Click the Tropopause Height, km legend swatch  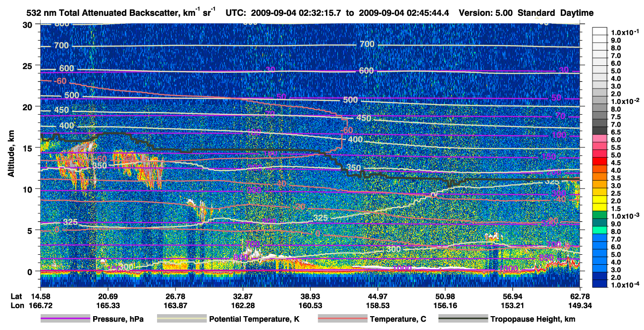[463, 319]
